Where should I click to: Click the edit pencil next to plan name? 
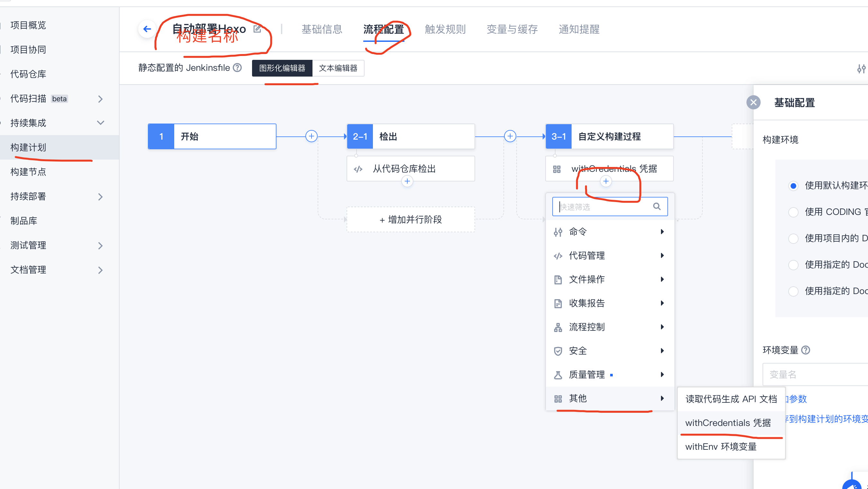point(257,29)
